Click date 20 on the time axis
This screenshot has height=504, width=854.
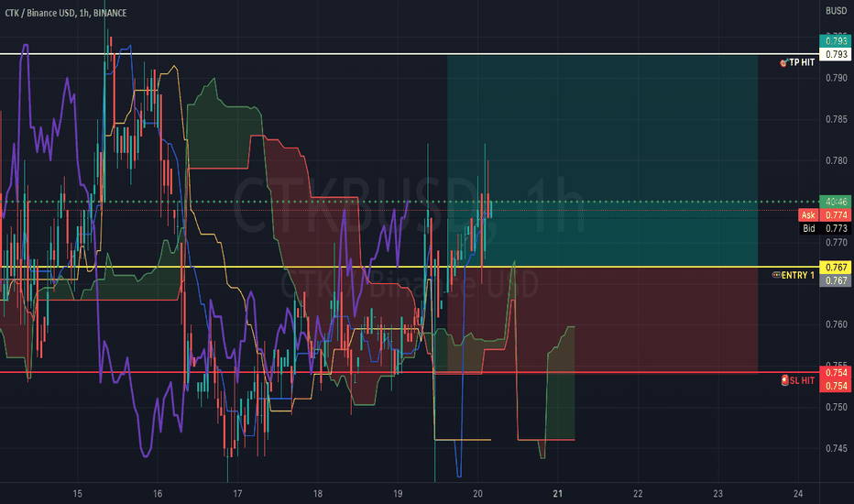pyautogui.click(x=477, y=494)
